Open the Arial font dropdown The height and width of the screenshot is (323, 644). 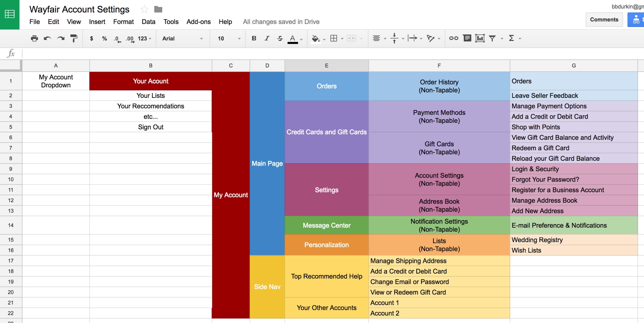[x=182, y=38]
